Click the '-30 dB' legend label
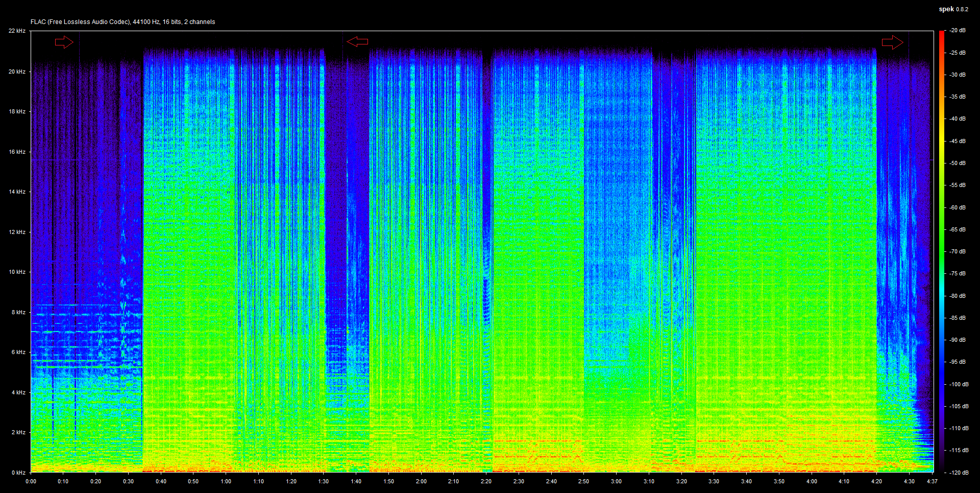The height and width of the screenshot is (493, 980). (958, 75)
